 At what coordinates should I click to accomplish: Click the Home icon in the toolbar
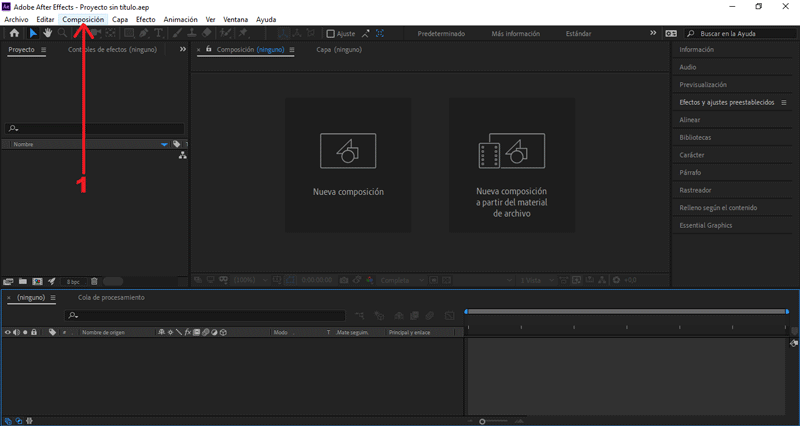[x=14, y=33]
